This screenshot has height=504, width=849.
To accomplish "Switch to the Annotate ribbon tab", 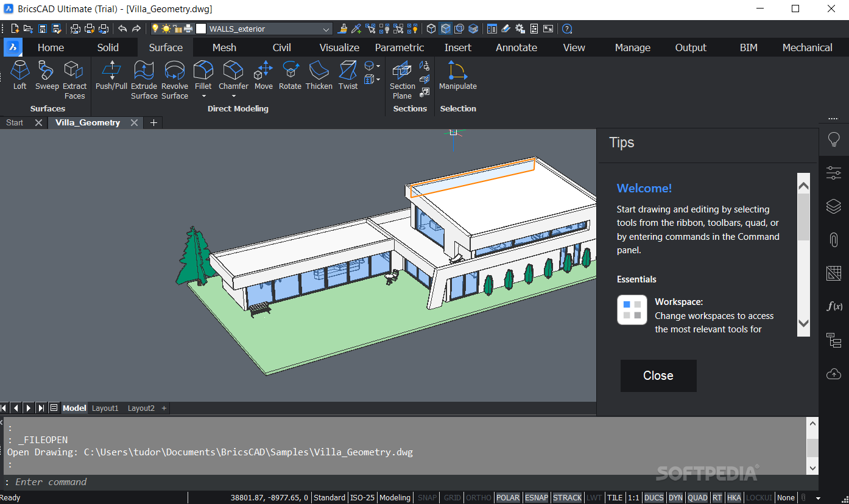I will [516, 47].
